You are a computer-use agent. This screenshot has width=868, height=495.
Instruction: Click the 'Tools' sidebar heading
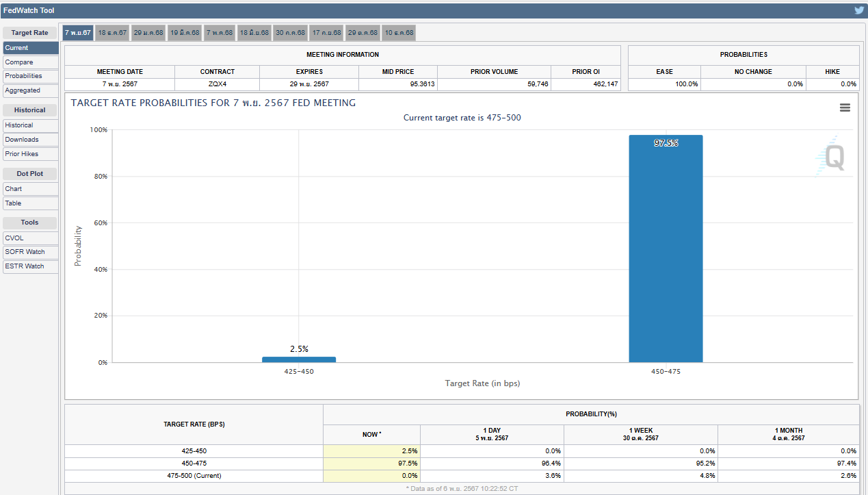[30, 223]
